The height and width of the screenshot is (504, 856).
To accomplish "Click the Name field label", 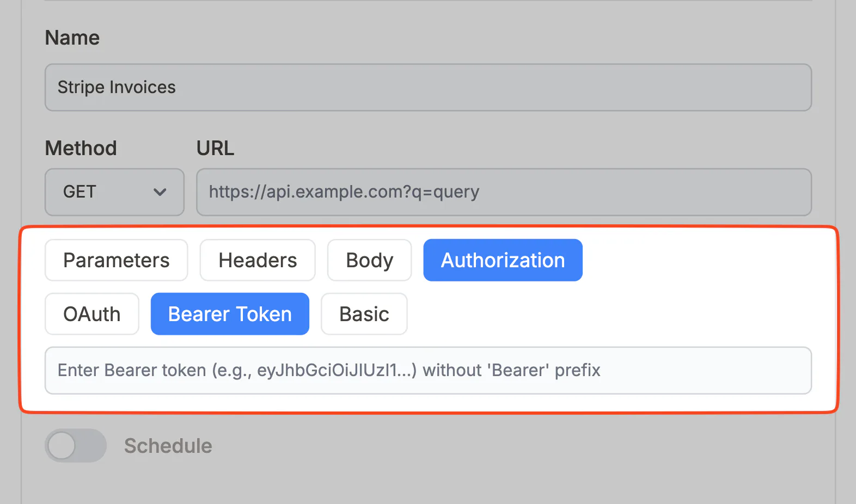I will pos(72,38).
